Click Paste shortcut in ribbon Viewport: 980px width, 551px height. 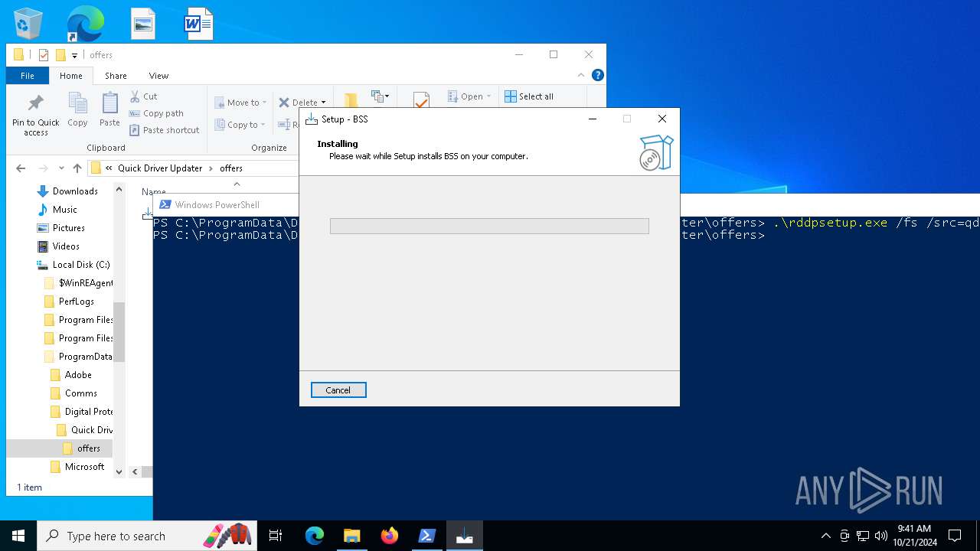point(164,130)
